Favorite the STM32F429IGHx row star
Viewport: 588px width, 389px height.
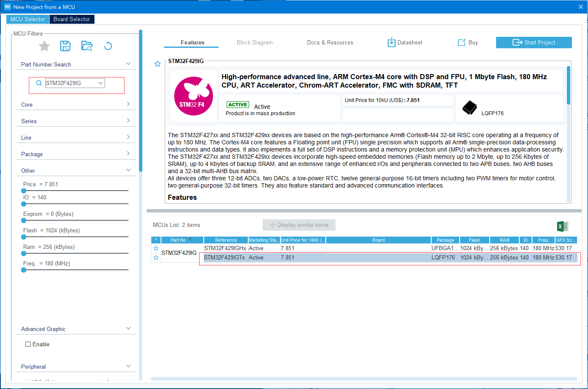point(156,248)
